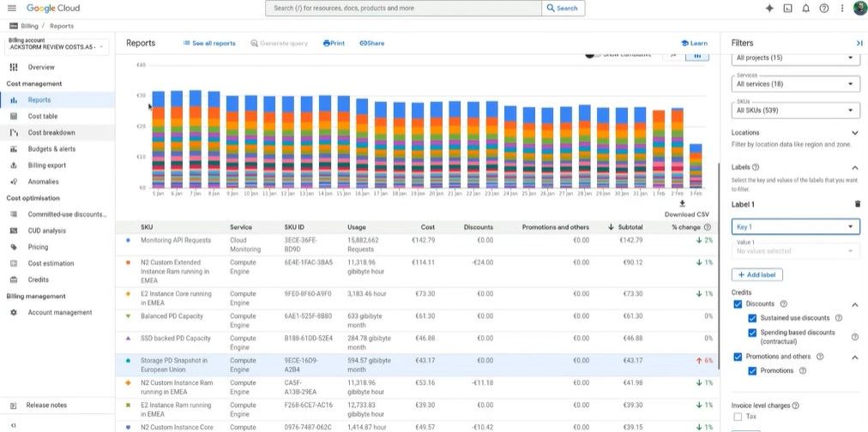This screenshot has width=868, height=432.
Task: Open the All projects (15) dropdown
Action: [x=795, y=58]
